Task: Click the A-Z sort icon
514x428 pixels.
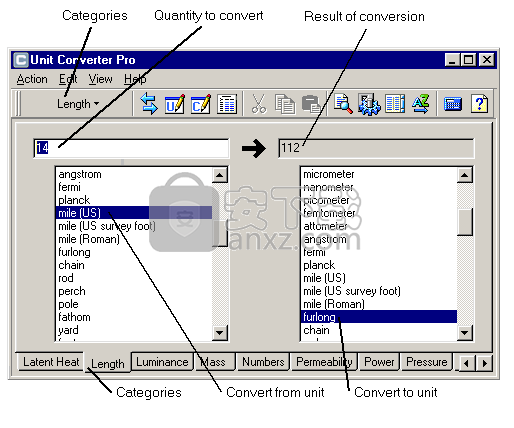Action: click(x=421, y=104)
